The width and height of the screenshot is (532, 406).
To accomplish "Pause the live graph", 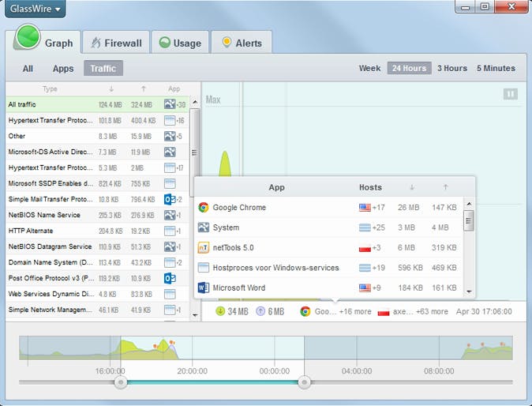I will [510, 94].
